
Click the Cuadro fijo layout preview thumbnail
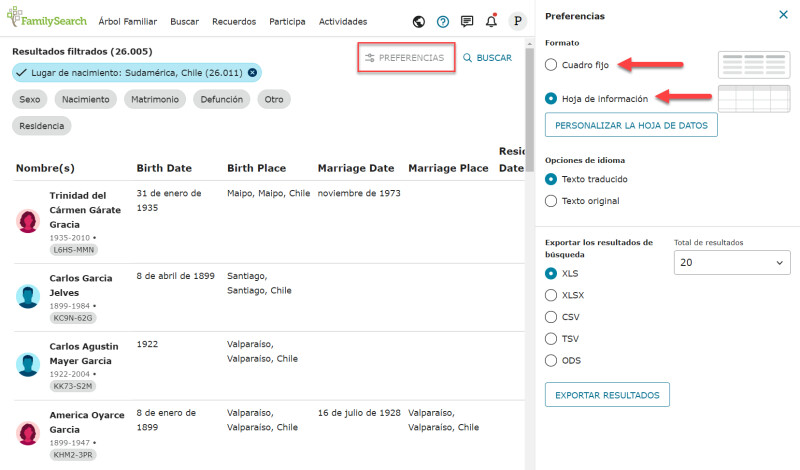tap(754, 65)
